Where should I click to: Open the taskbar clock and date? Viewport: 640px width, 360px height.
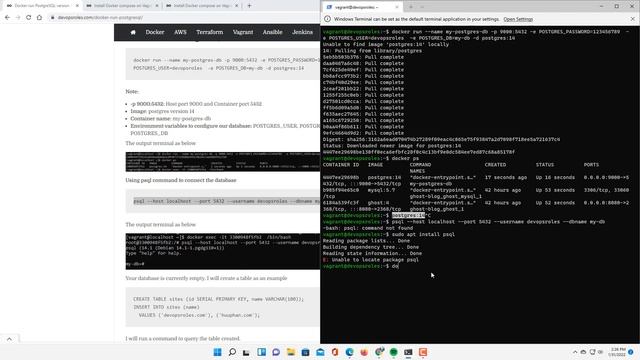click(616, 352)
